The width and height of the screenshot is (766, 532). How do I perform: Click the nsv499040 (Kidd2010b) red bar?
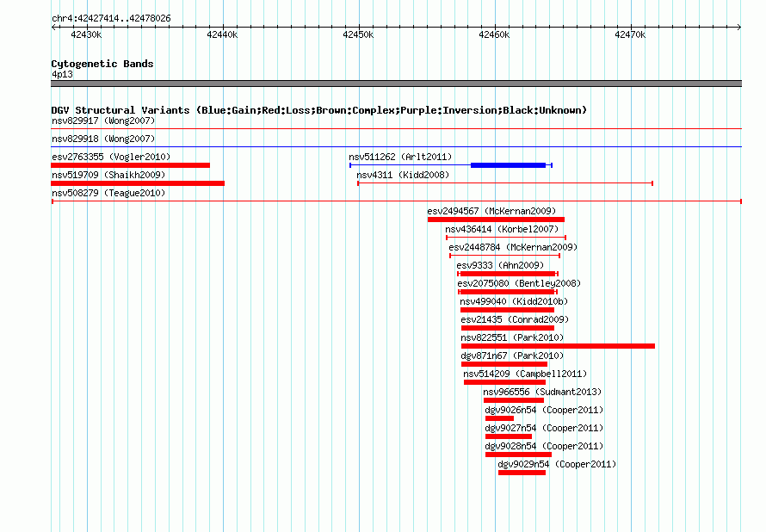pyautogui.click(x=507, y=310)
